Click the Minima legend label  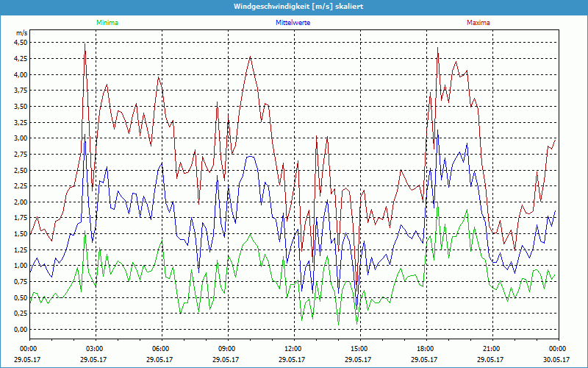(107, 23)
